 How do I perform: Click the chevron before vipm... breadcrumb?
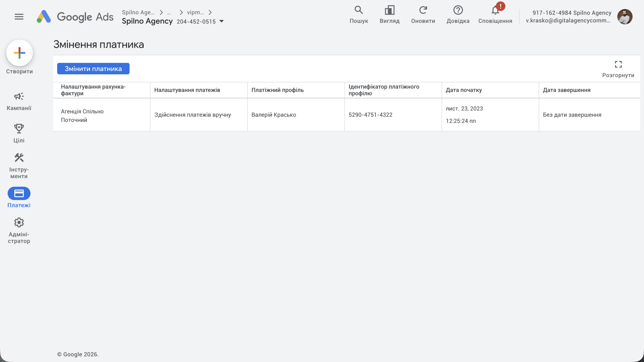click(x=181, y=12)
